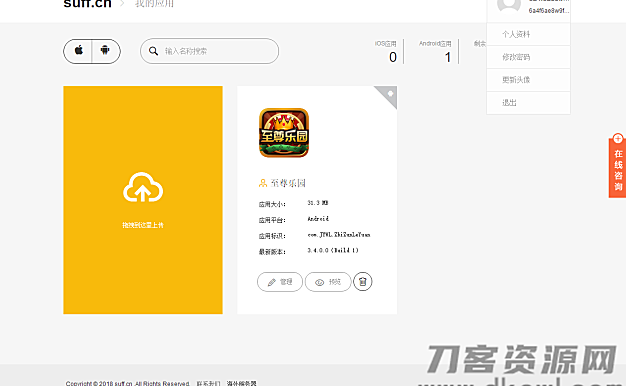Click the 预览 preview button with eye

(328, 282)
